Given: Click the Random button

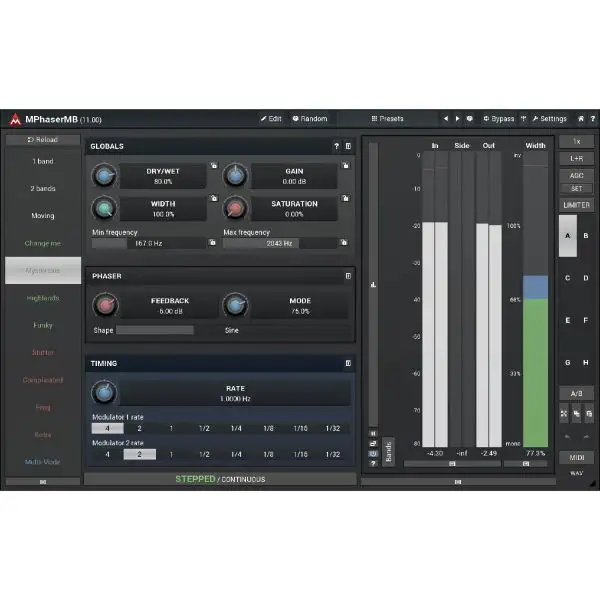Looking at the screenshot, I should coord(310,119).
